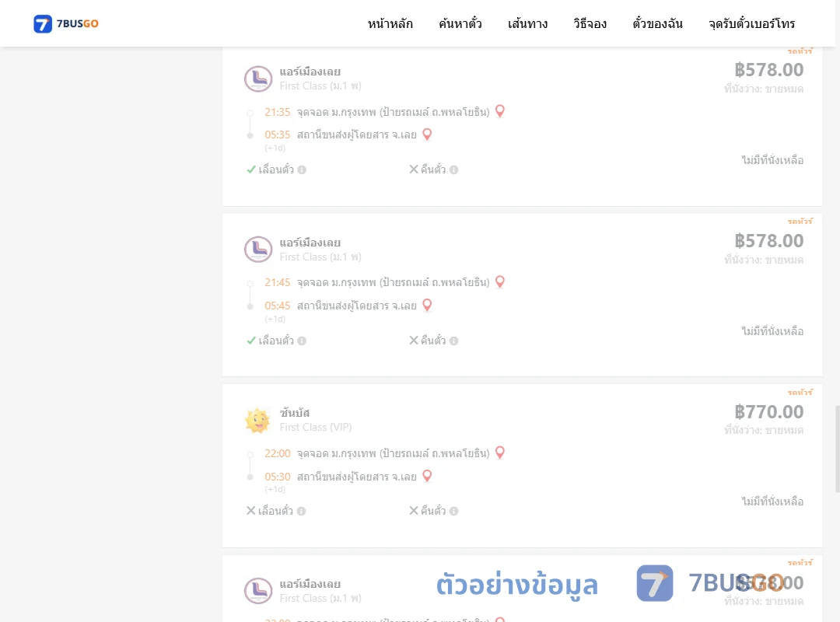Click the 22:00 departure time
840x622 pixels.
click(278, 454)
